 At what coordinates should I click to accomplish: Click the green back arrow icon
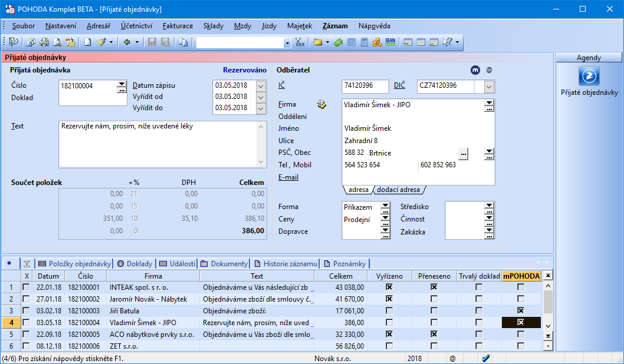click(x=127, y=42)
